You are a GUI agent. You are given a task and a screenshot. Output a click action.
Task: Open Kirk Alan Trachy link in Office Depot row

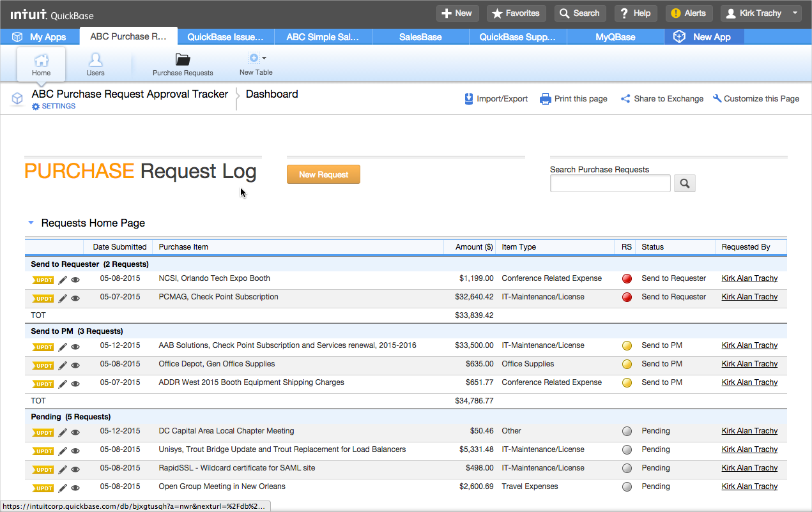749,364
